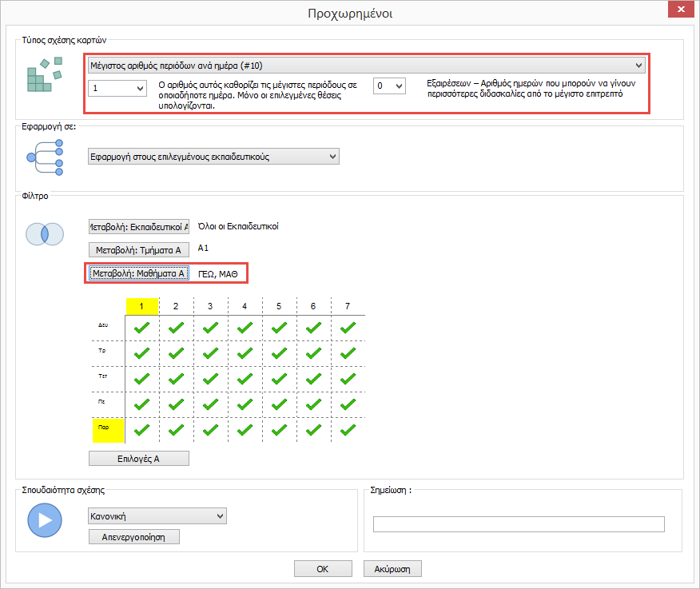Open the 'Εφαρμογή στους επιλεγμένους εκπαιδευτικούς' dropdown
The height and width of the screenshot is (589, 700).
tap(213, 157)
